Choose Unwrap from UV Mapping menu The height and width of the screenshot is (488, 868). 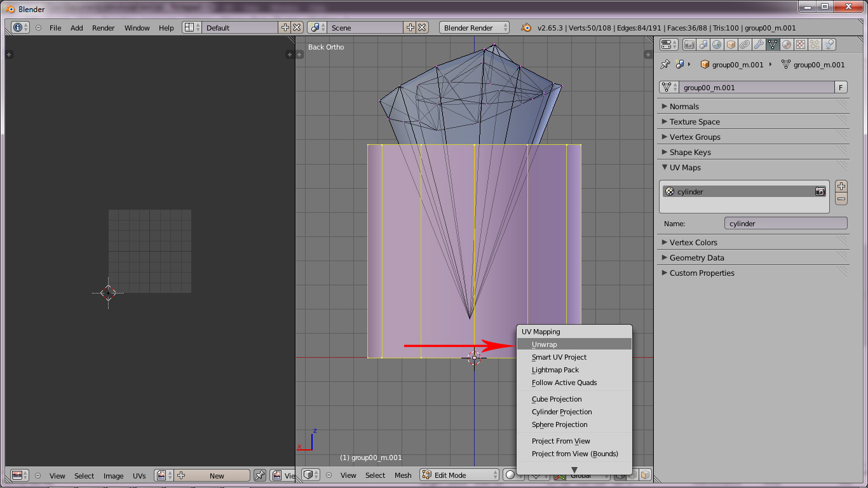coord(545,344)
